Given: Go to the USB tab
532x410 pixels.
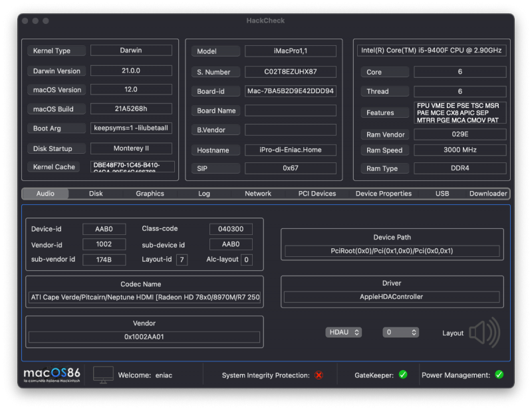Looking at the screenshot, I should click(x=442, y=194).
